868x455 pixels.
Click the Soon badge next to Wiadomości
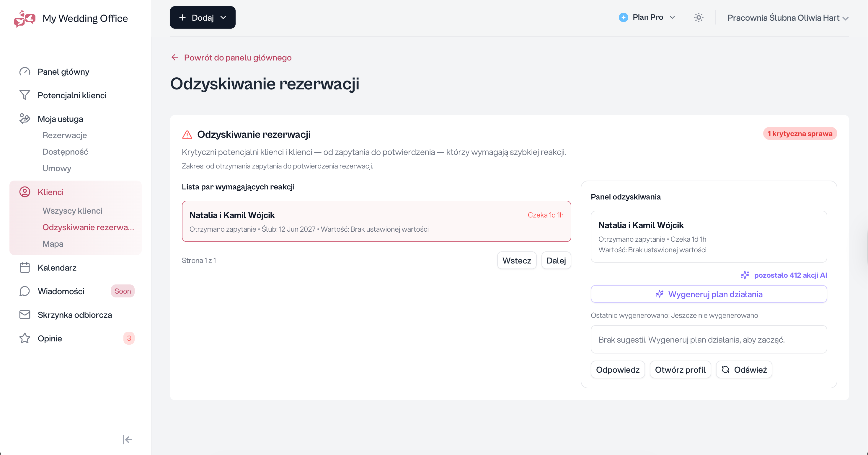coord(123,291)
